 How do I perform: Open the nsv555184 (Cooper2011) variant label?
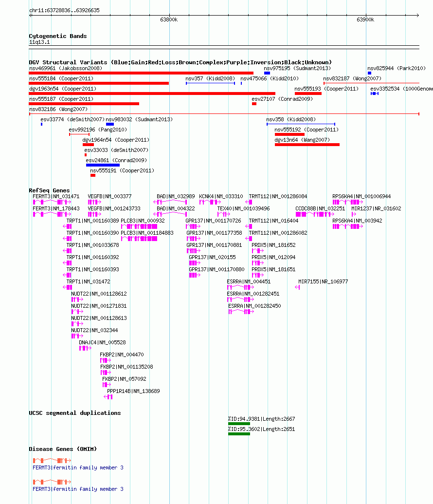61,78
